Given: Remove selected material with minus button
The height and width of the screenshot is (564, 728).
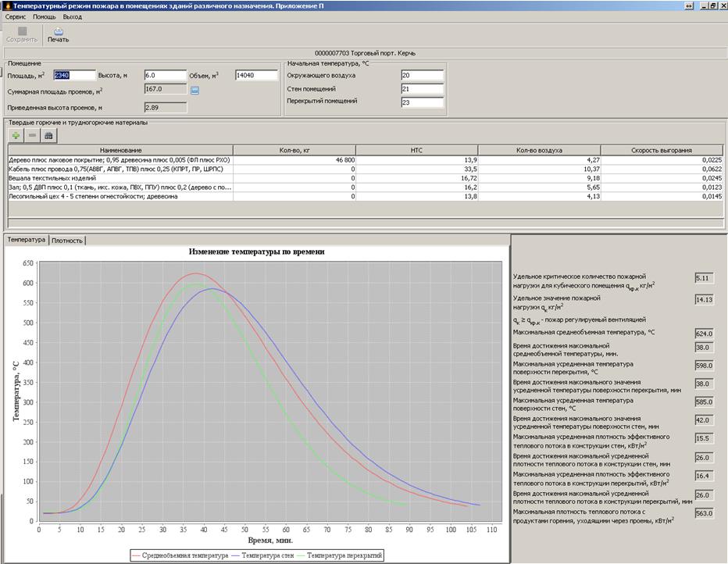Looking at the screenshot, I should tap(32, 135).
